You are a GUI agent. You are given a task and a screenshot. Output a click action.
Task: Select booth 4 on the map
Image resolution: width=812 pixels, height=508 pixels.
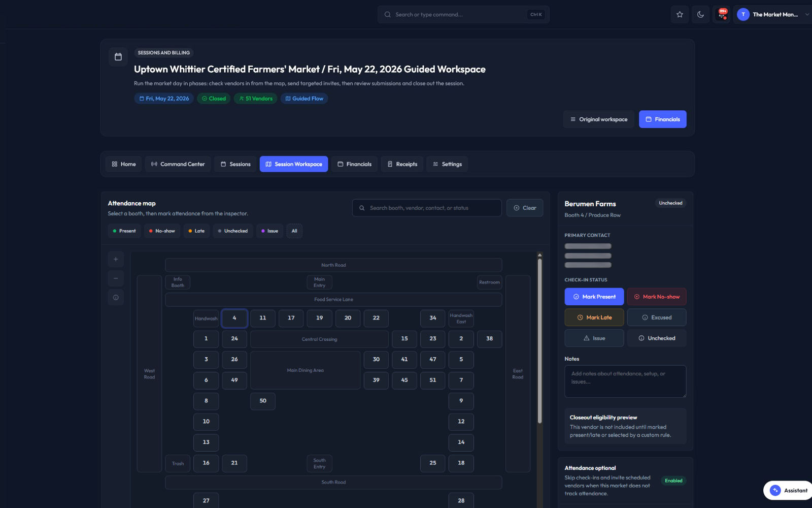pyautogui.click(x=234, y=318)
